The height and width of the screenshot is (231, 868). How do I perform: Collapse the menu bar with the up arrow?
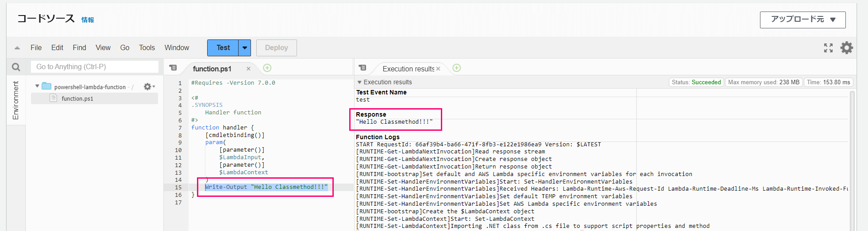(17, 48)
